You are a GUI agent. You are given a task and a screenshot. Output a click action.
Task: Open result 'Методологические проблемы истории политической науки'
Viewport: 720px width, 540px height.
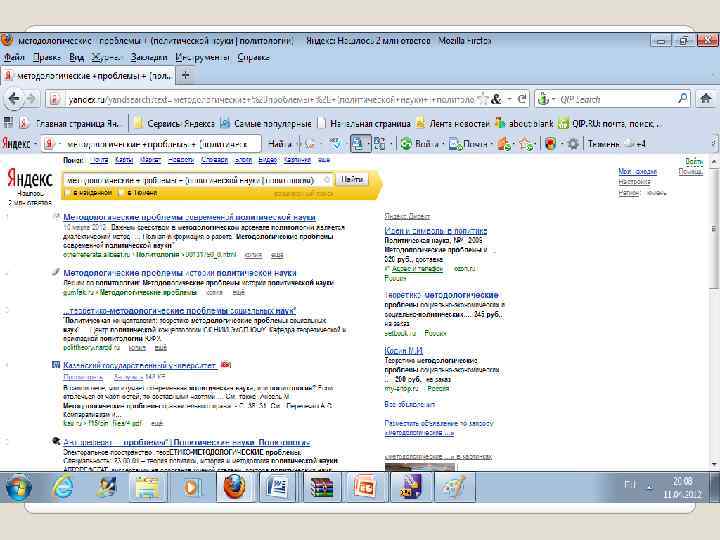point(180,273)
